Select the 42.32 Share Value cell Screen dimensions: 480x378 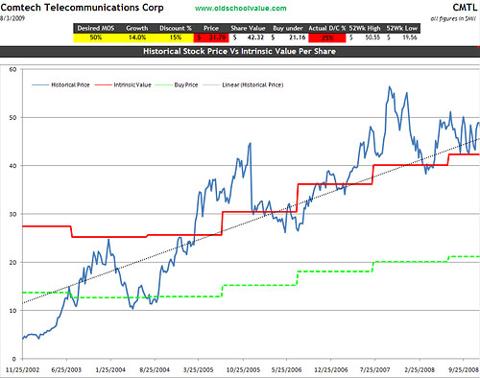248,38
